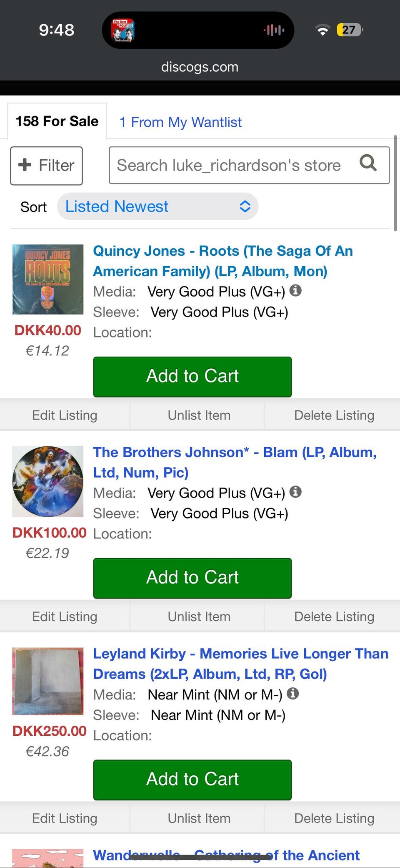Open The Brothers Johnson Blam title link
Viewport: 400px width, 868px height.
[x=234, y=462]
